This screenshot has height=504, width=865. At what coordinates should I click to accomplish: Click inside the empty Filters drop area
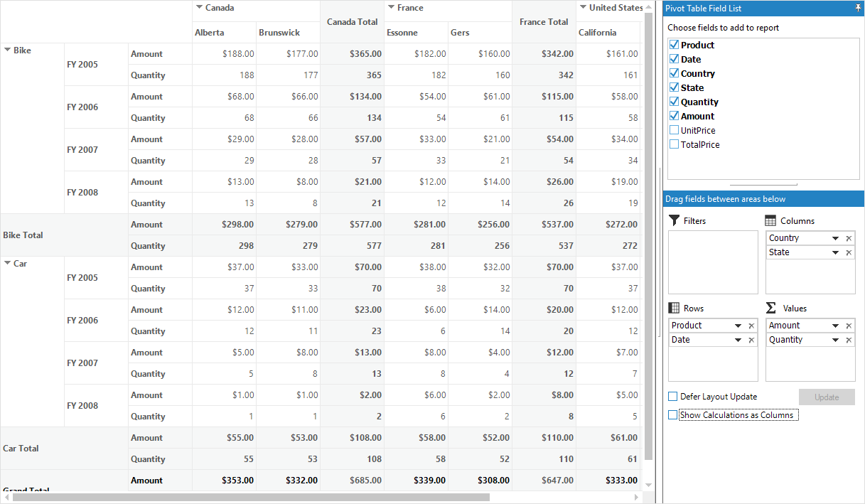[713, 262]
